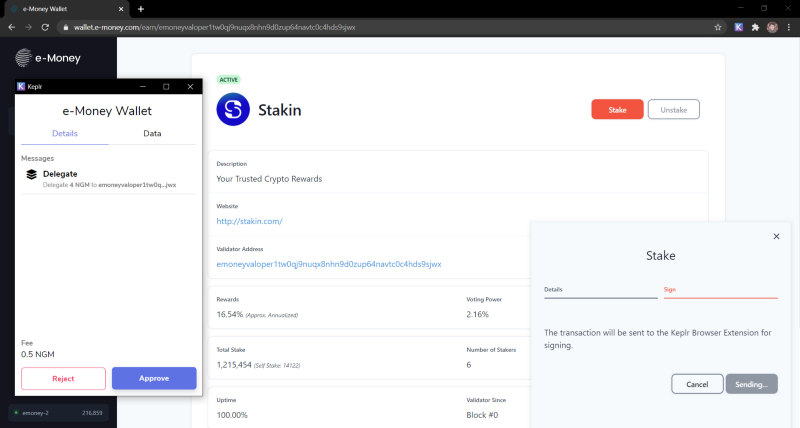Screen dimensions: 800x428
Task: Click the Sending... button
Action: pos(752,384)
